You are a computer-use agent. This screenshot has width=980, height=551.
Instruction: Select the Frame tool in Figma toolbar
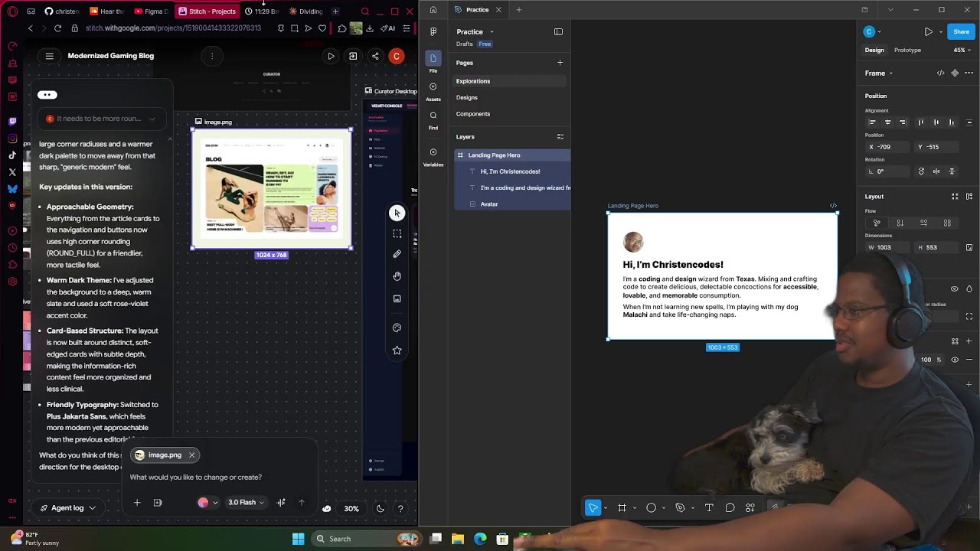point(622,507)
